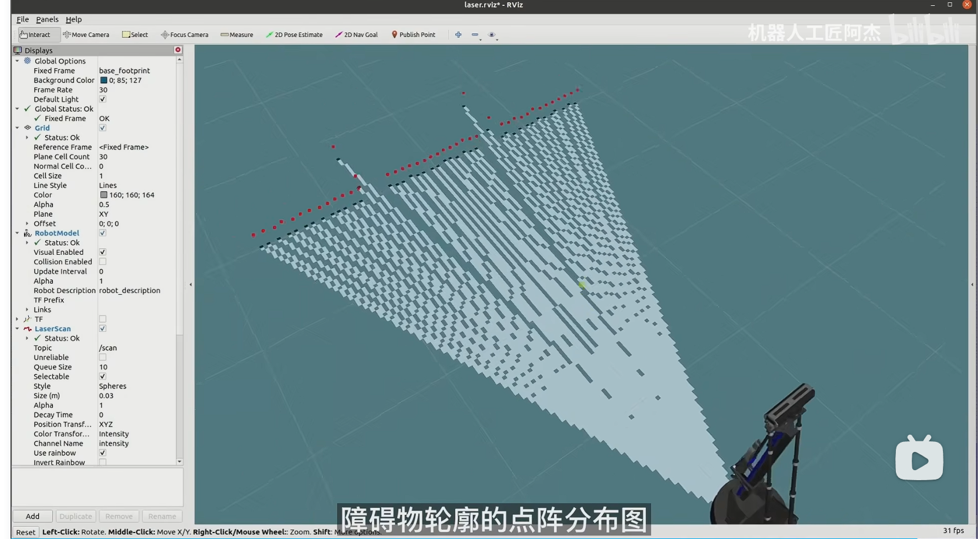
Task: Collapse the Global Status tree node
Action: (17, 109)
